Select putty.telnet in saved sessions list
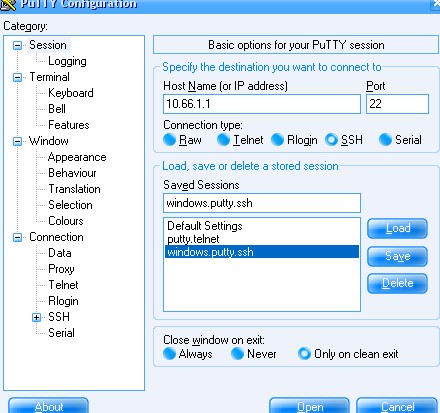Screen dimensions: 440x413 click(x=262, y=239)
